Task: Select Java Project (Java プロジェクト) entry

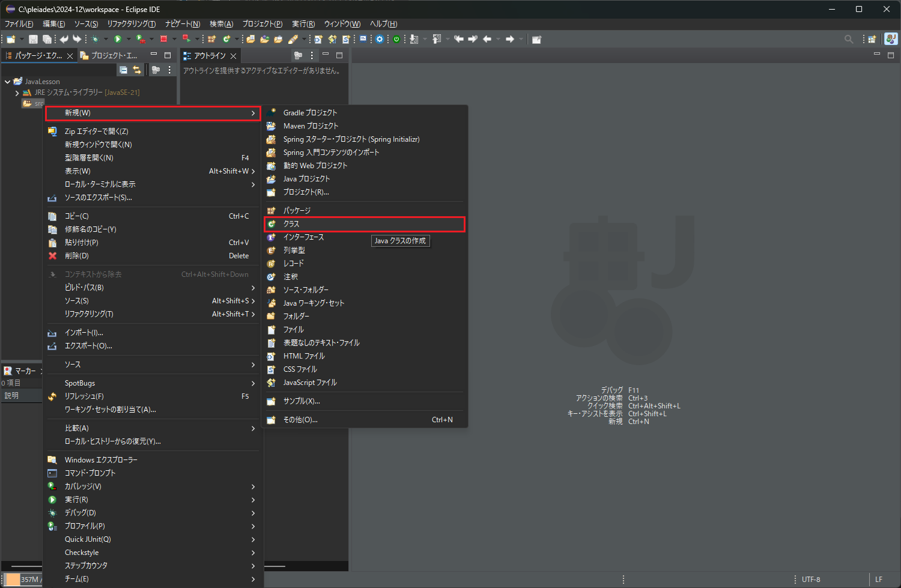Action: coord(365,179)
